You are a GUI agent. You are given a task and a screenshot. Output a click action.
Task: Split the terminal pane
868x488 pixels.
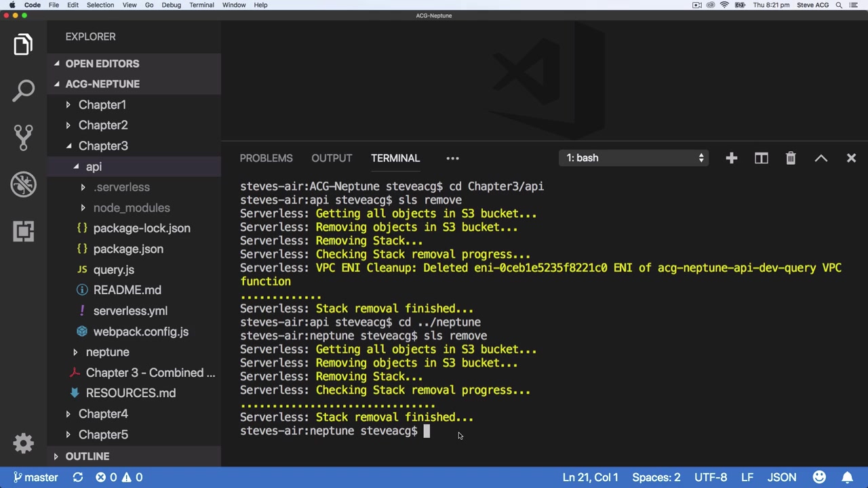point(761,158)
